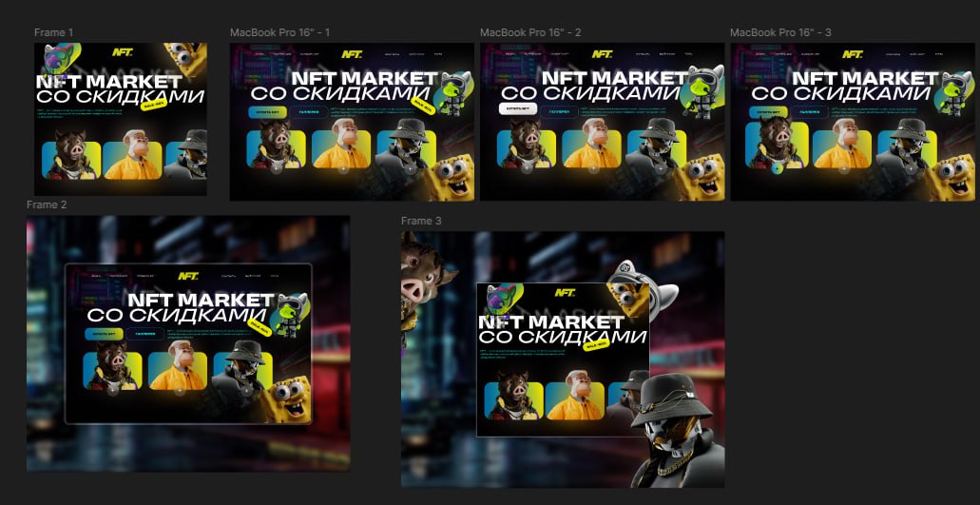Select green-faced cat astronaut in MacBook Pro 16" - 2
The image size is (980, 505).
coord(701,92)
